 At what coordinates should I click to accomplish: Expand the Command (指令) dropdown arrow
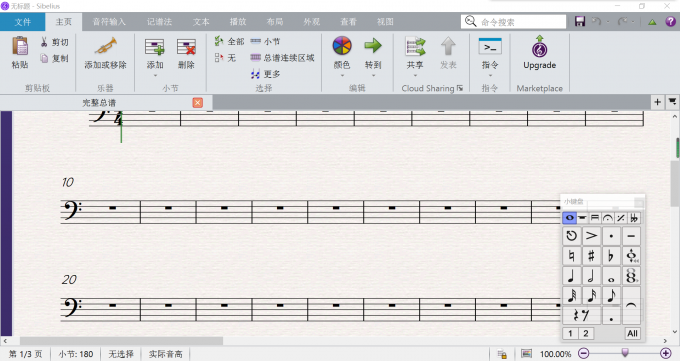[x=490, y=75]
